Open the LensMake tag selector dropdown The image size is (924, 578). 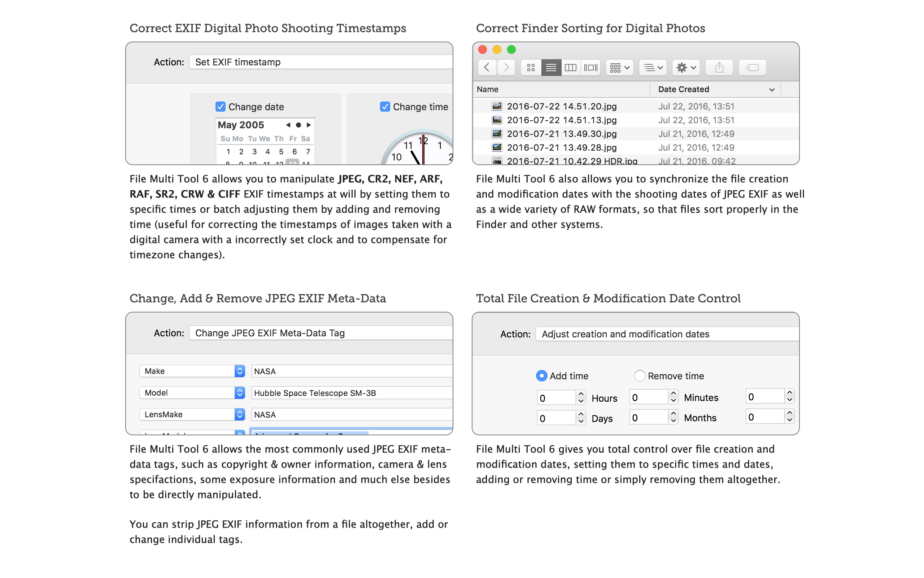click(192, 414)
